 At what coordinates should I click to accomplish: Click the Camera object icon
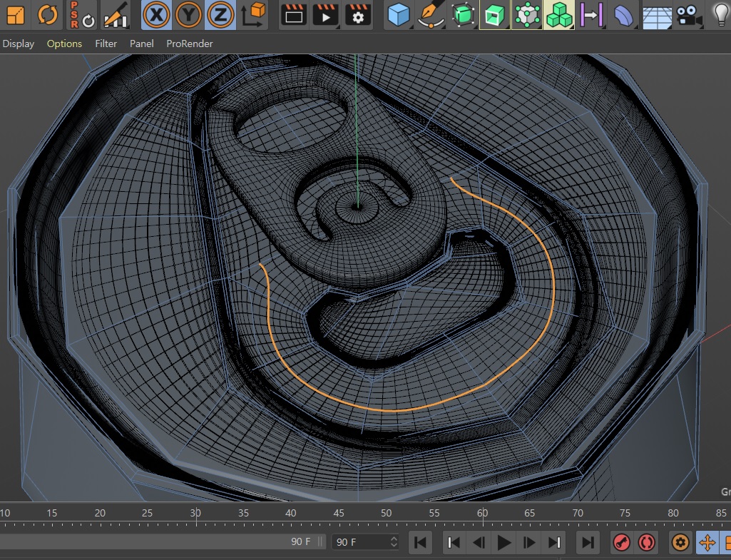tap(689, 16)
